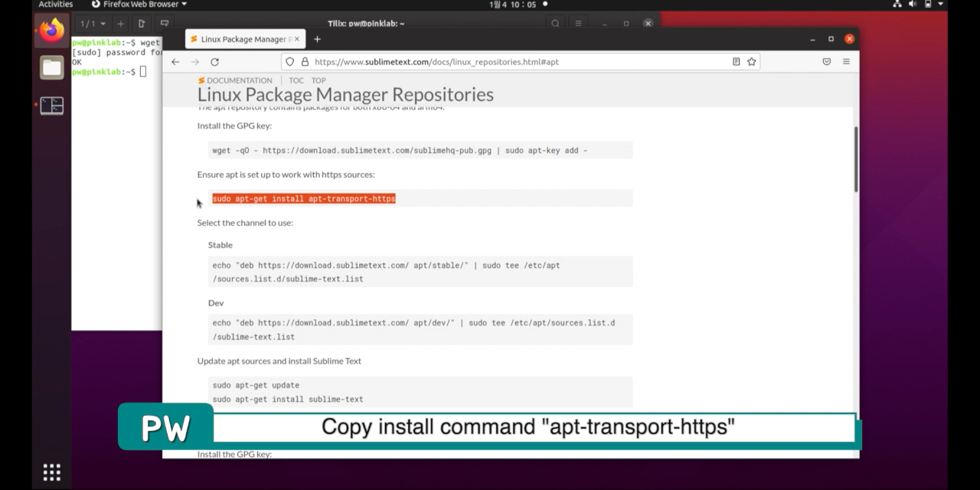Launch Firefox from the Ubuntu dock

point(52,31)
